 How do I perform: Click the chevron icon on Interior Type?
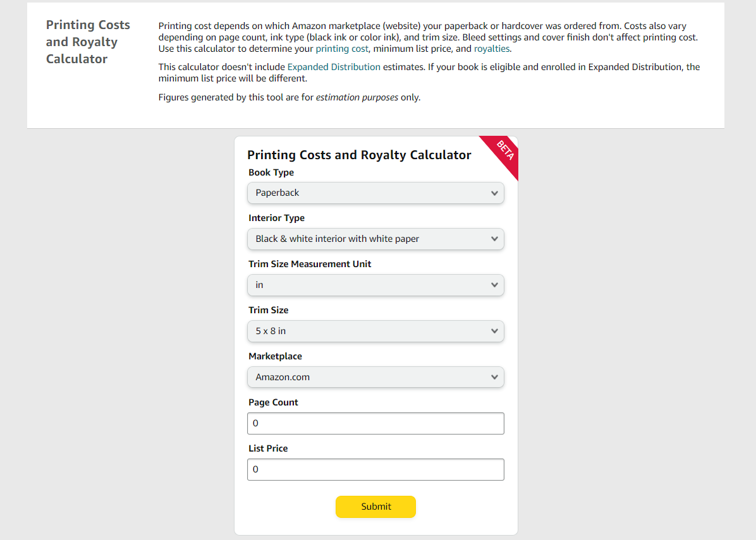(495, 239)
